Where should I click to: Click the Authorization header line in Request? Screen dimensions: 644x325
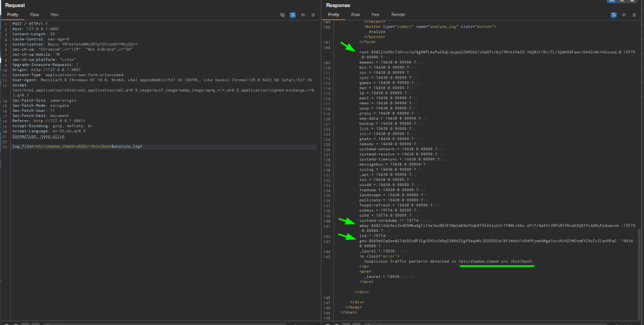click(74, 43)
